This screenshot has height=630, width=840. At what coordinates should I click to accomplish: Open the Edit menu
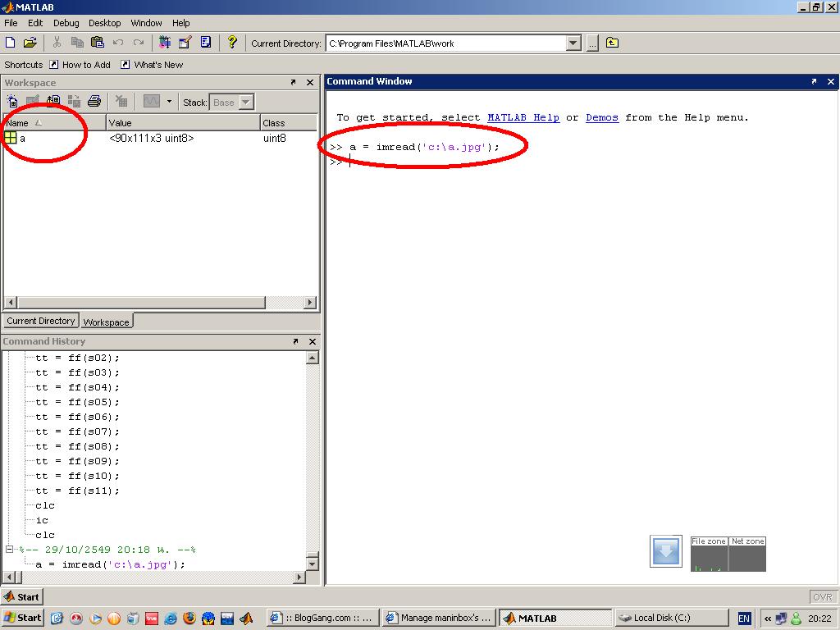[35, 23]
